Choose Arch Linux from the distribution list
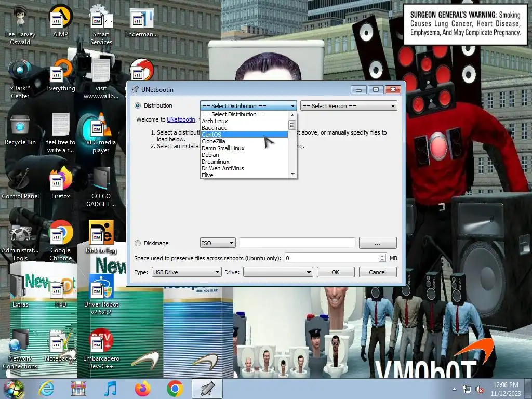 (x=244, y=121)
